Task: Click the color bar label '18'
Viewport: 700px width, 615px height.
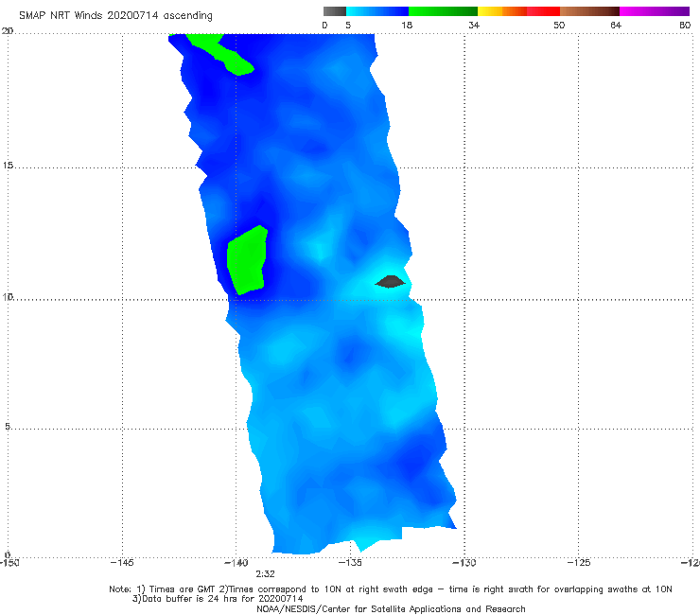Action: click(407, 25)
